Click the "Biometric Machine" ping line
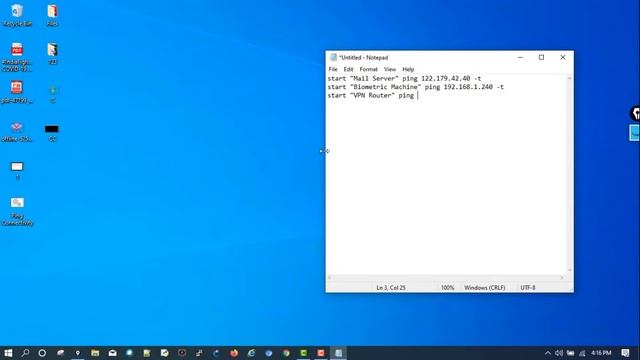The width and height of the screenshot is (640, 360). click(x=416, y=87)
